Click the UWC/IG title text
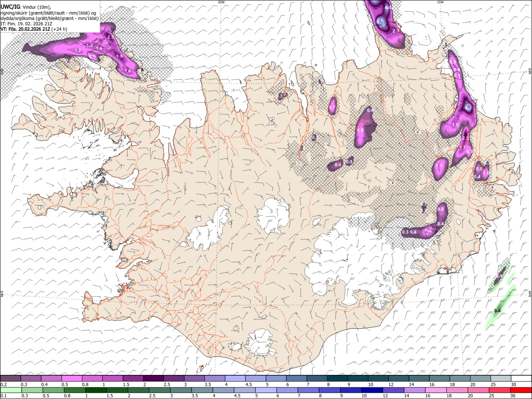The width and height of the screenshot is (532, 399). 10,7
